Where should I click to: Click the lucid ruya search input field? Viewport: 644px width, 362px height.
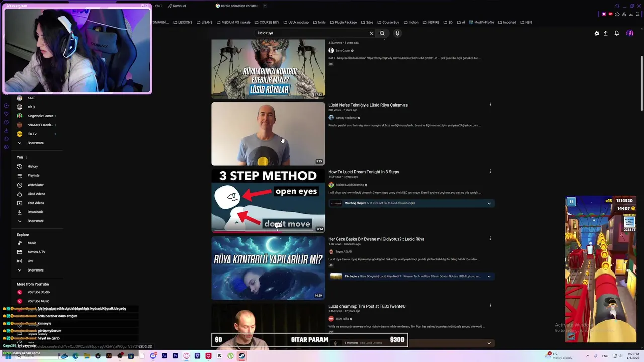pyautogui.click(x=311, y=33)
